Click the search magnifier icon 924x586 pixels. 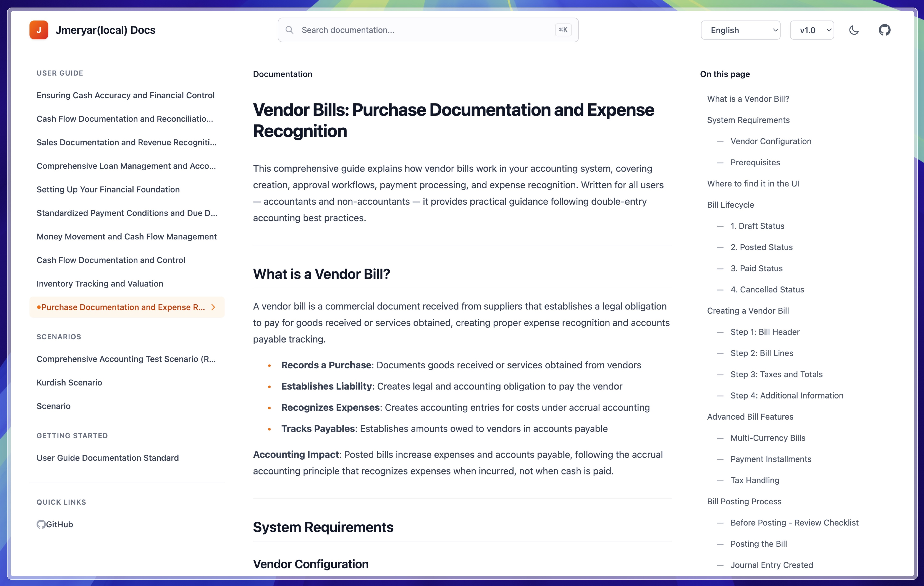pos(290,30)
